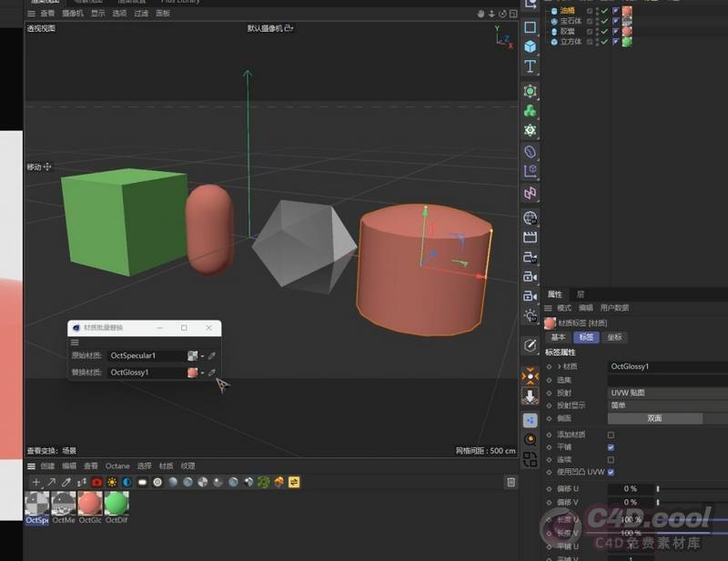Switch to the 基本 tab in attributes
Screen dimensions: 728x561
(x=558, y=337)
